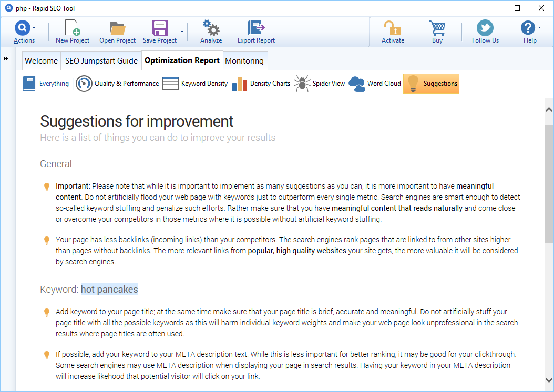Click the highlighted keyword hot pancakes

pos(109,290)
